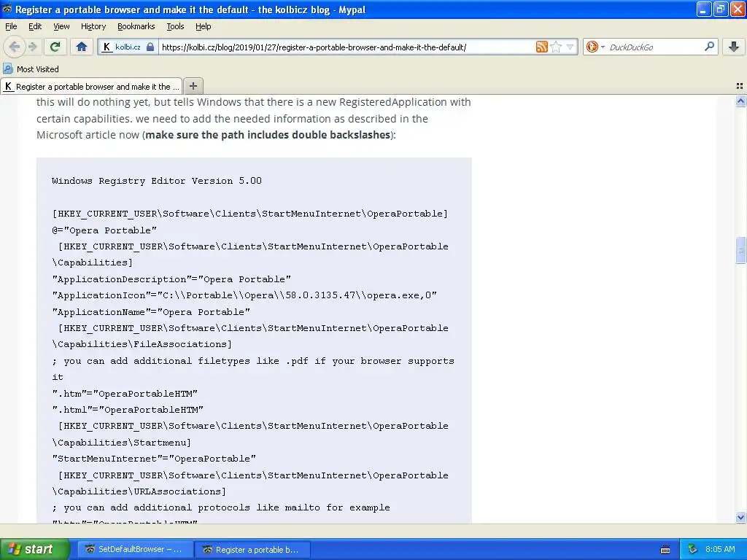Click the padlock security icon
Screen dimensions: 747x560
coord(150,47)
